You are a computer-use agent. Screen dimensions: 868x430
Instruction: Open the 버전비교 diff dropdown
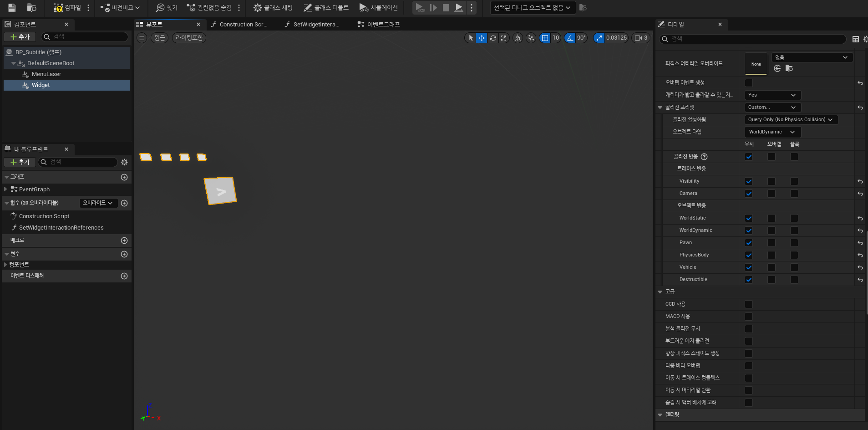coord(120,8)
